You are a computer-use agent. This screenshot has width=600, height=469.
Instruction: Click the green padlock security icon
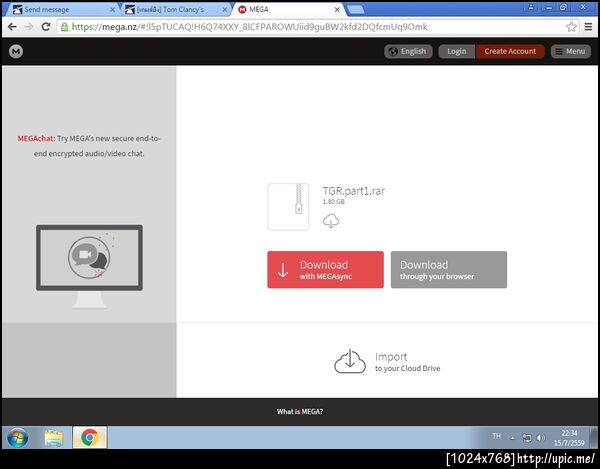coord(64,27)
